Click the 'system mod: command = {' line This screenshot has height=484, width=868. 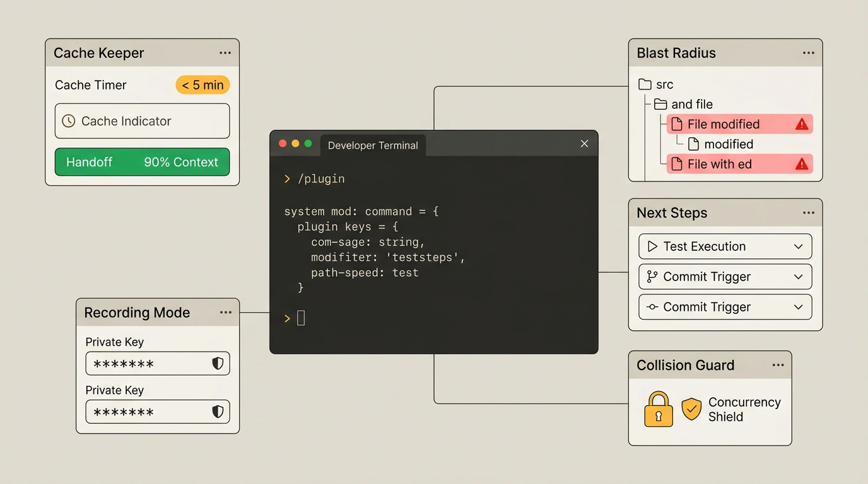click(x=361, y=212)
